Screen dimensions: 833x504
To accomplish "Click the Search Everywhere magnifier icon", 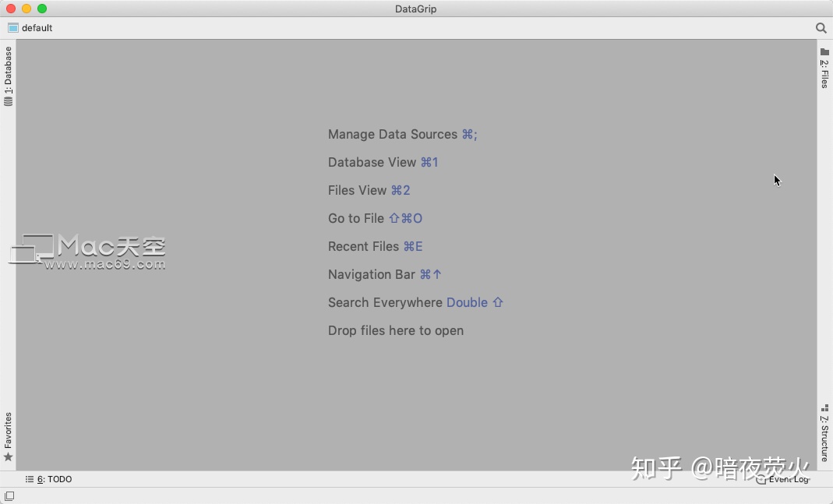I will pos(821,27).
